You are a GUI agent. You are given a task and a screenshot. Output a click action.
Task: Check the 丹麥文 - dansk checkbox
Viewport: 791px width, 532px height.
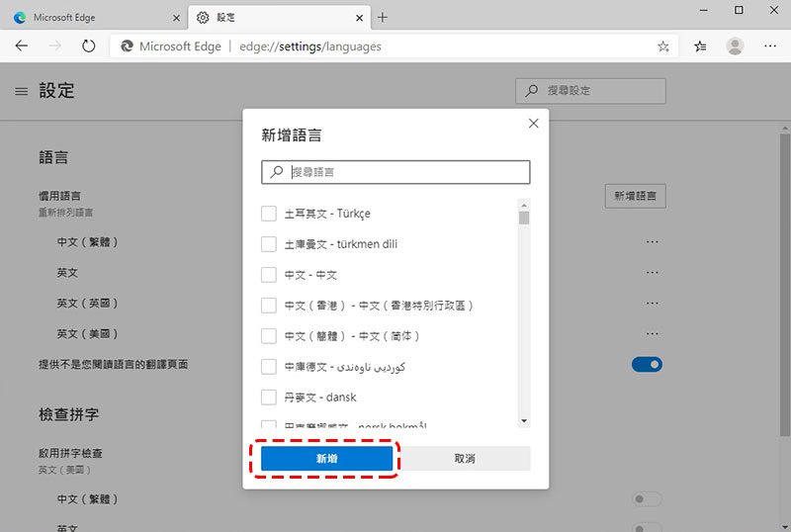coord(269,398)
